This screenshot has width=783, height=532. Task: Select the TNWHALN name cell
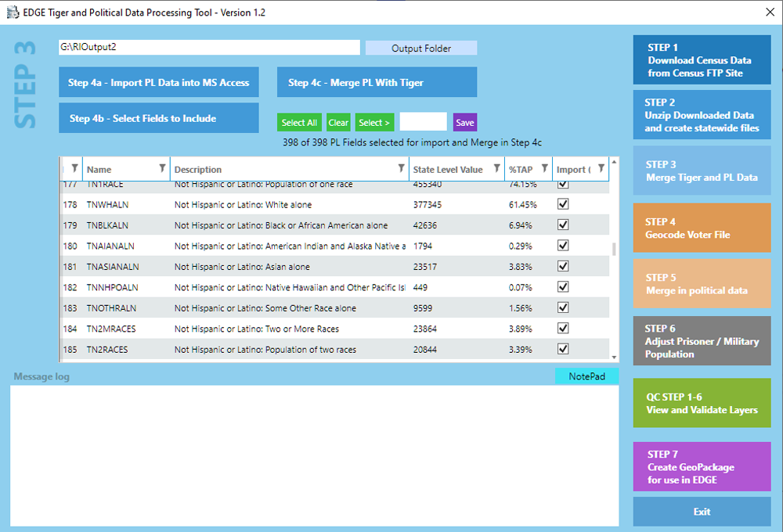pos(107,205)
